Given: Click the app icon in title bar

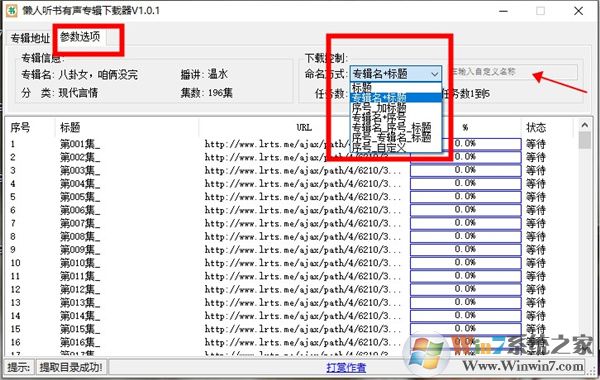Looking at the screenshot, I should click(x=11, y=10).
